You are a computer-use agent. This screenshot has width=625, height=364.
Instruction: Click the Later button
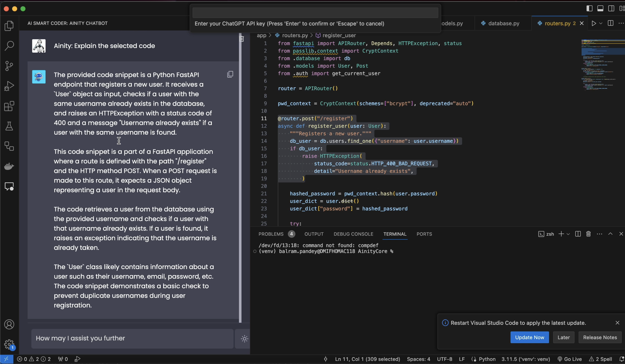click(x=564, y=337)
